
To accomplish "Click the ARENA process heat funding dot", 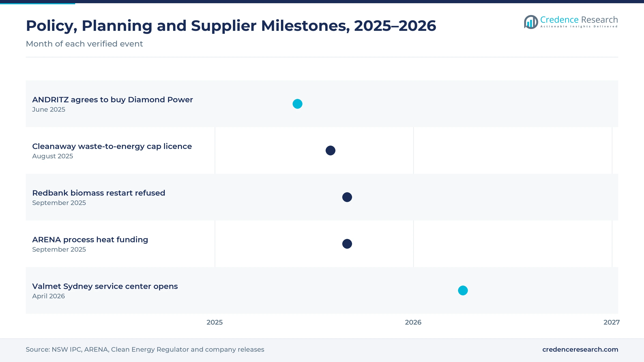I will pyautogui.click(x=347, y=244).
